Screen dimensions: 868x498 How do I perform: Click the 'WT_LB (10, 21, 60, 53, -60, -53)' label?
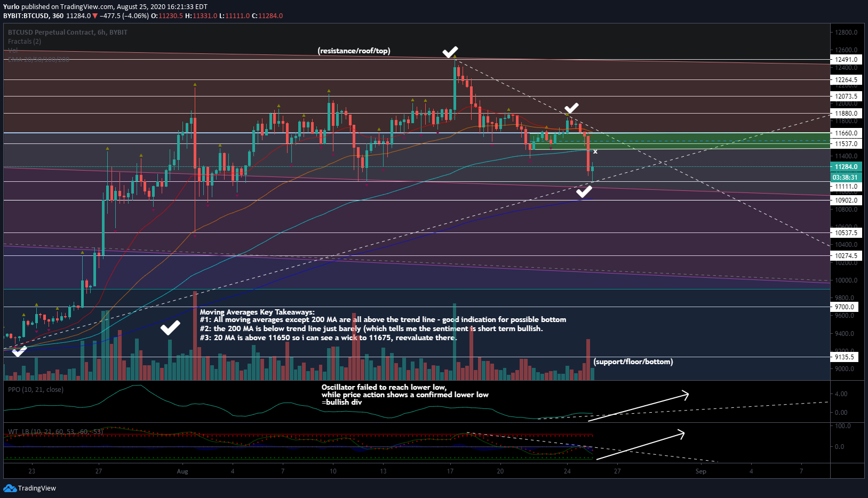tap(55, 431)
